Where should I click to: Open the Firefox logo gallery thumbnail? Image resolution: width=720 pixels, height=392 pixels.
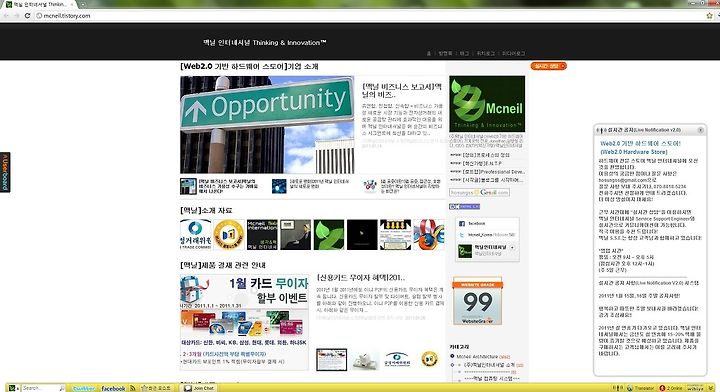click(429, 235)
